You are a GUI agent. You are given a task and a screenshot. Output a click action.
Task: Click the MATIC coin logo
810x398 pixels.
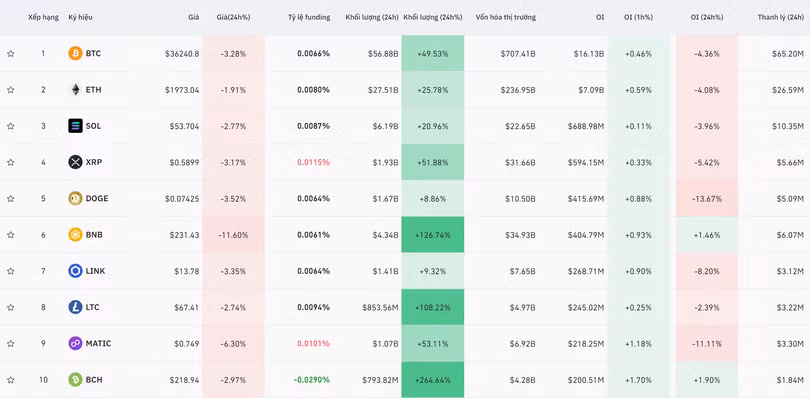(x=75, y=343)
